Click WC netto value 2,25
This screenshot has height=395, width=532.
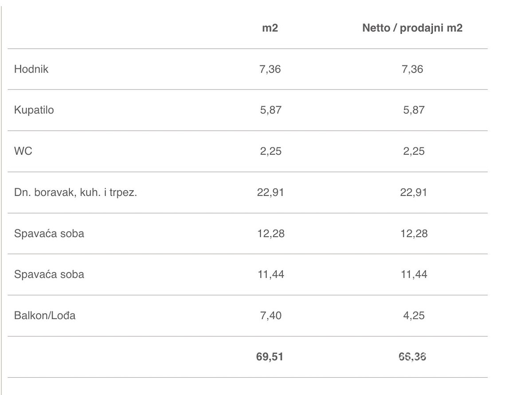[412, 151]
